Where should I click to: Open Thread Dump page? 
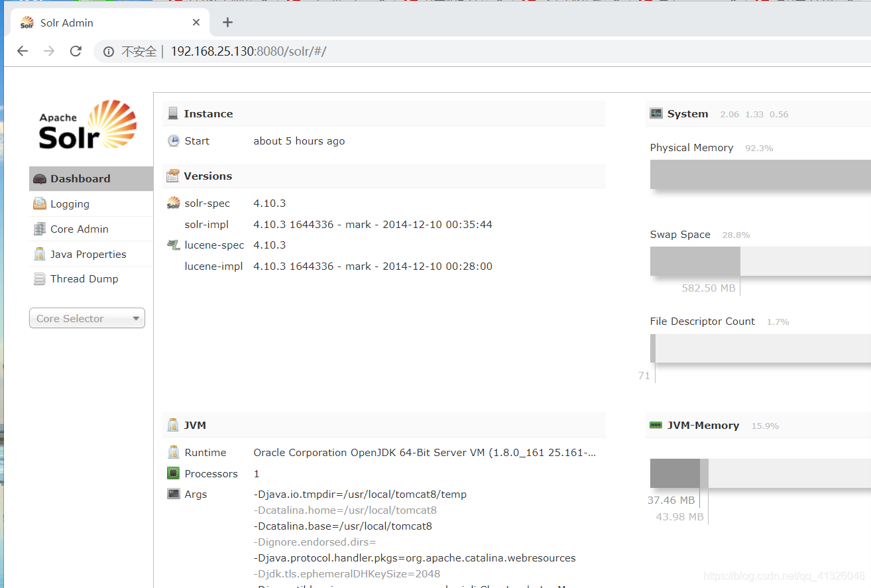[x=91, y=279]
